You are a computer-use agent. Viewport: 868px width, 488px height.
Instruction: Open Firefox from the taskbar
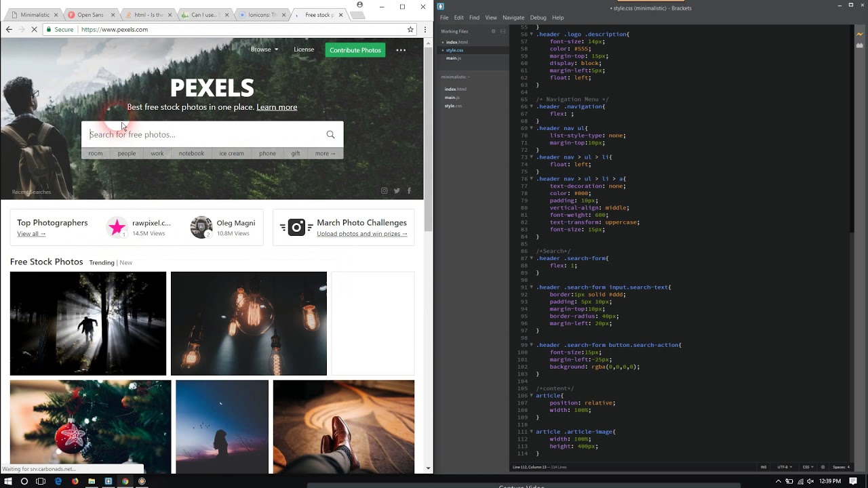[x=75, y=481]
